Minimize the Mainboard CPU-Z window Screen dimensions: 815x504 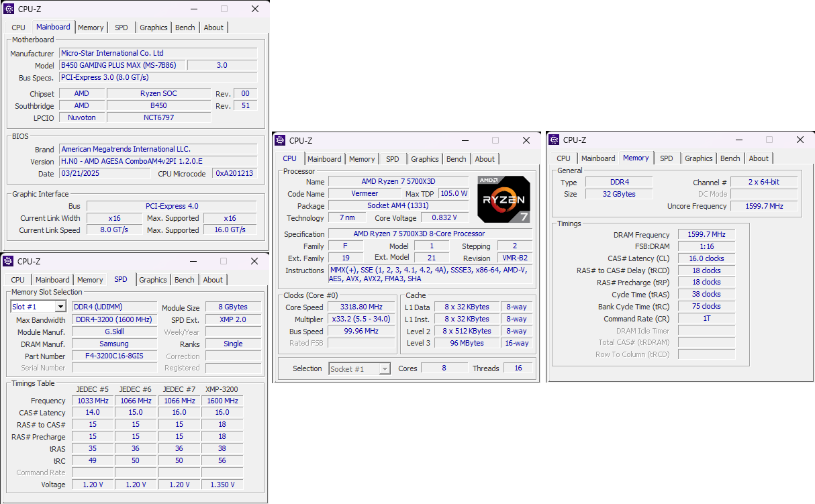pyautogui.click(x=194, y=9)
